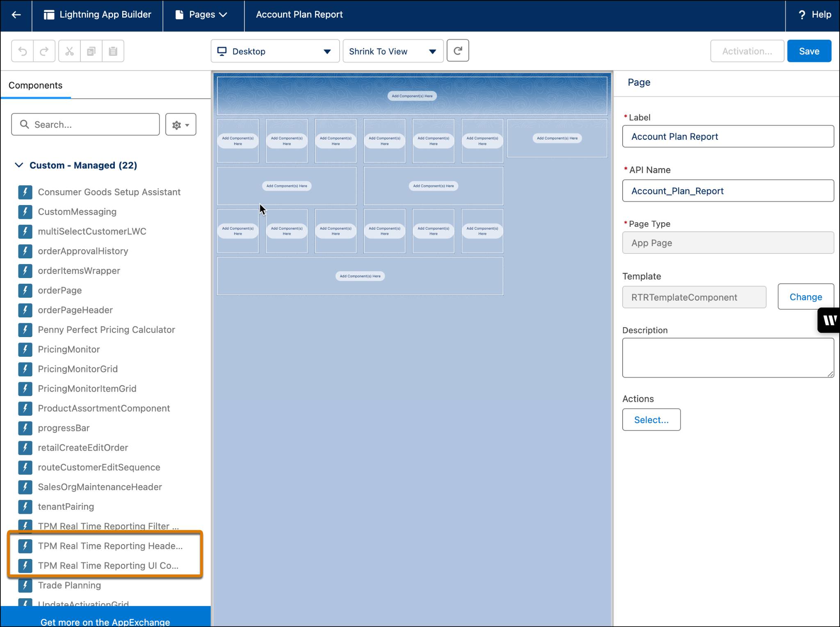Open the component list gear settings menu

(181, 125)
